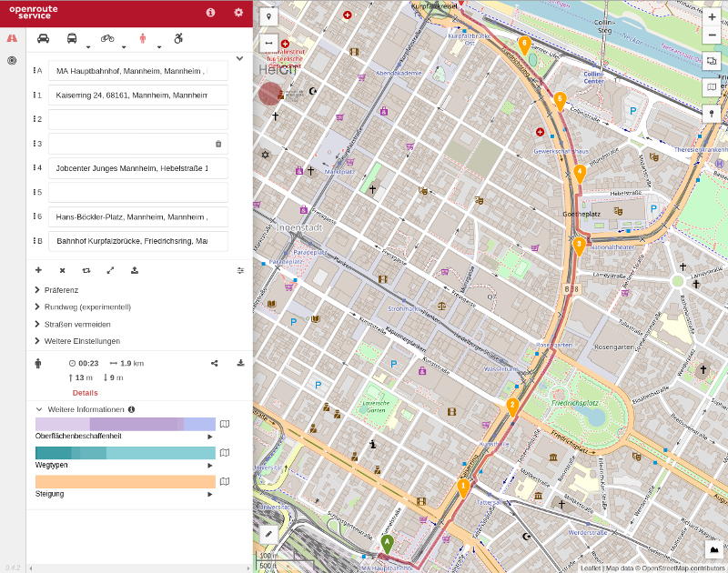Expand the Oberflächenbeschaffenheit legend arrow

tap(210, 437)
